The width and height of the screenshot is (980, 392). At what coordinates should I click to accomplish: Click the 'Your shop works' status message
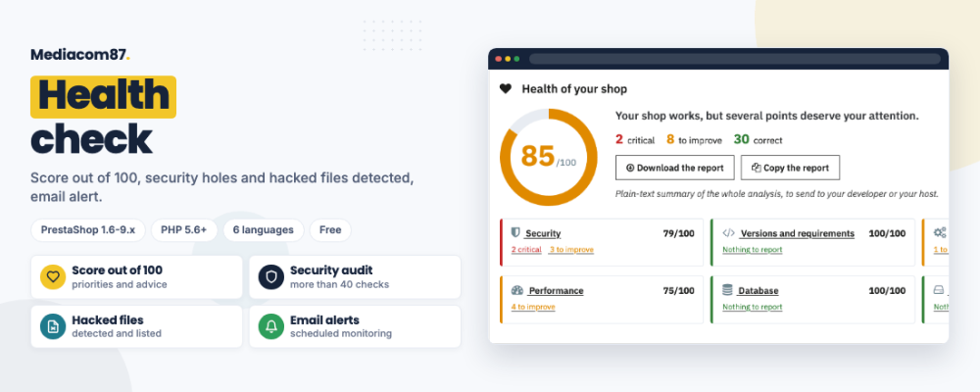click(x=767, y=116)
